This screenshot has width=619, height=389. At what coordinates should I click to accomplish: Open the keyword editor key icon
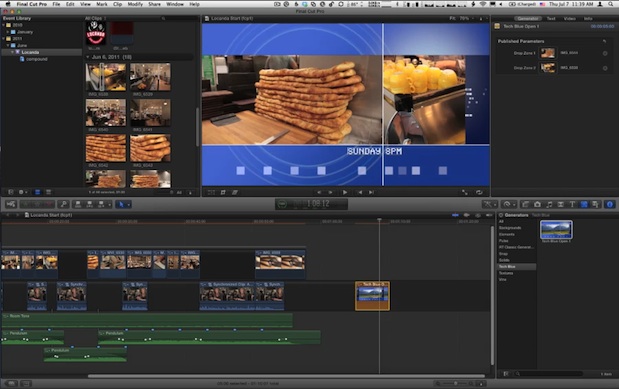click(x=63, y=204)
